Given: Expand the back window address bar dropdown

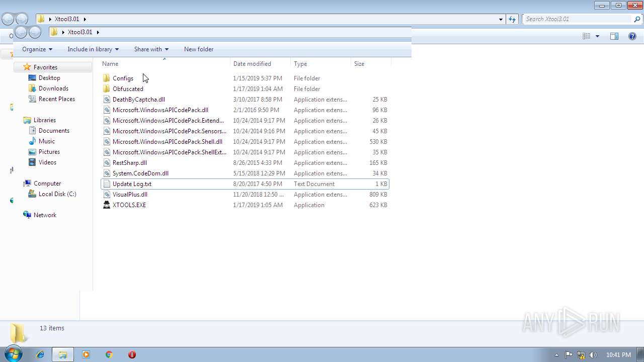Looking at the screenshot, I should pos(501,19).
